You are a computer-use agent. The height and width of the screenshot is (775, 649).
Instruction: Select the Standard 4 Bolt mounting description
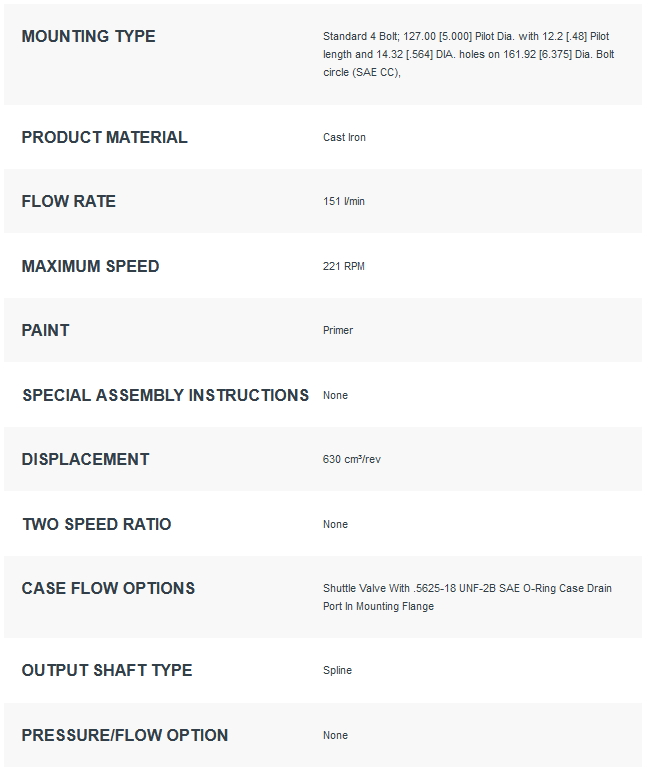click(x=469, y=54)
